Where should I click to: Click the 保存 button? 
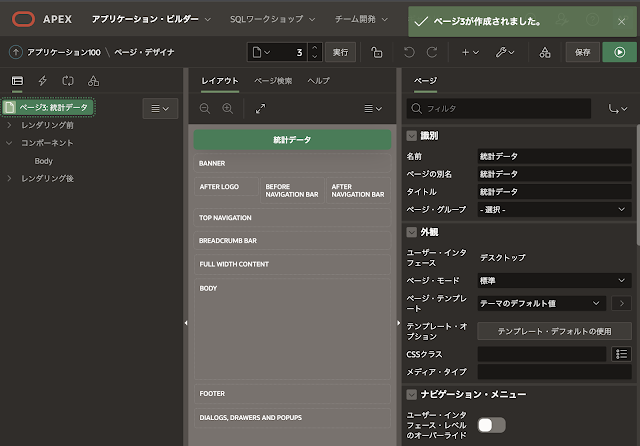[x=582, y=52]
